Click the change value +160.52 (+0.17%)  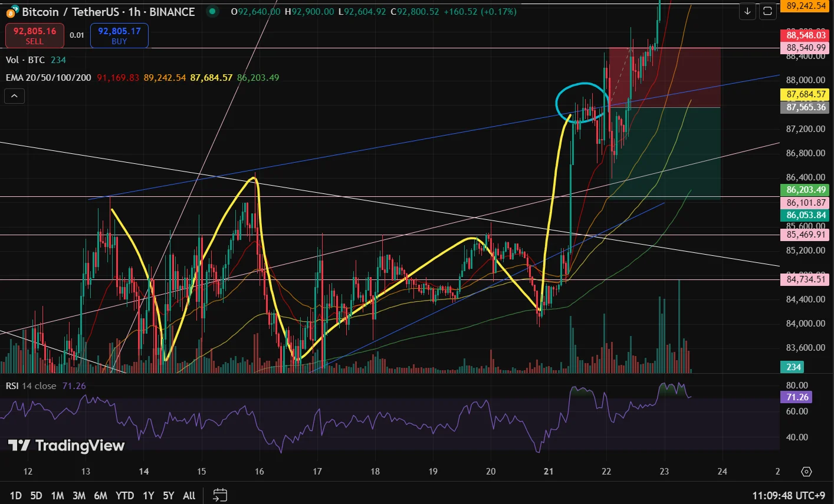click(x=480, y=12)
